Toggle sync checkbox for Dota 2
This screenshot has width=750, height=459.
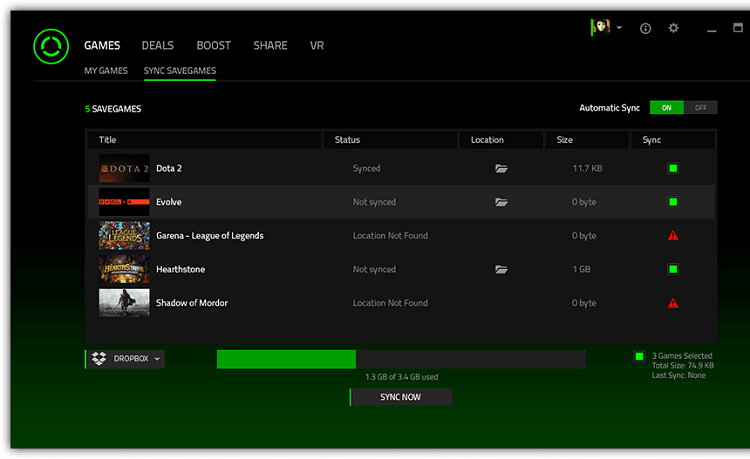(x=673, y=168)
